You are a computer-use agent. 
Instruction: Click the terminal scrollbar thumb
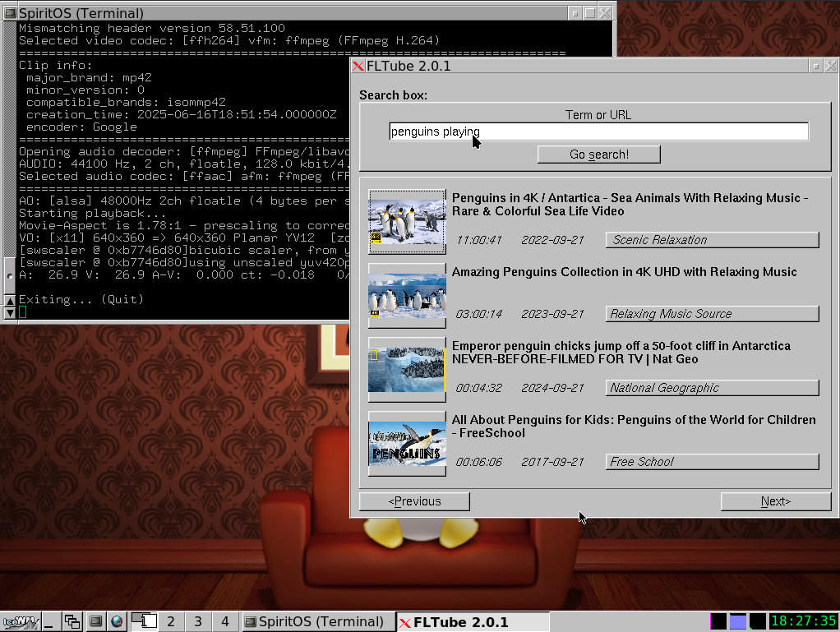pyautogui.click(x=10, y=276)
